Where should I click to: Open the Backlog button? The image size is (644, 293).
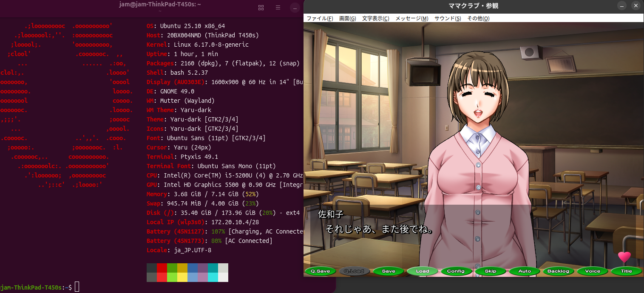pos(559,271)
